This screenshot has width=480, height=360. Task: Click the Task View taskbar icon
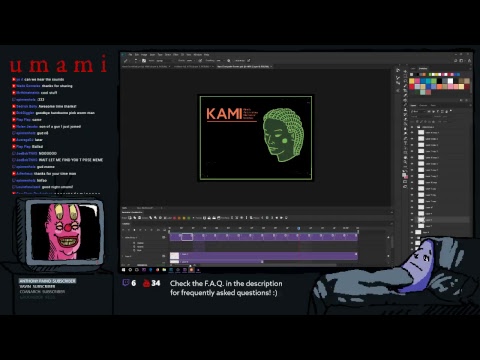pos(137,270)
